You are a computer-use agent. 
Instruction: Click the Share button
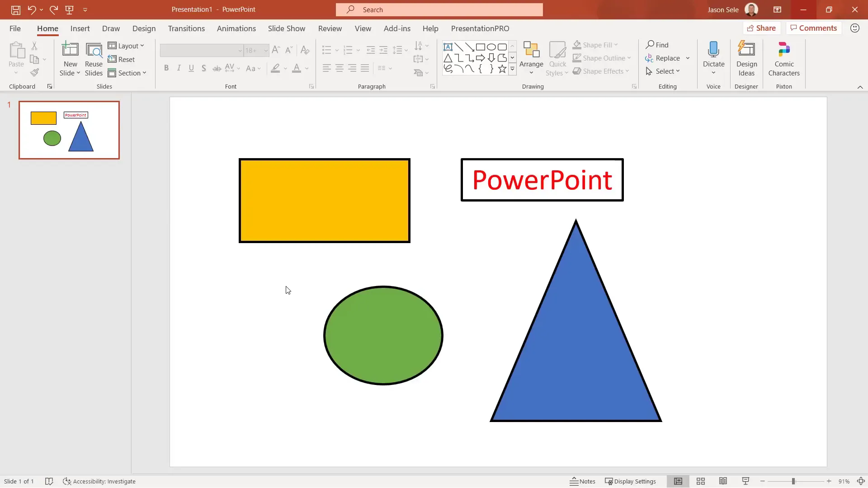[x=761, y=28]
